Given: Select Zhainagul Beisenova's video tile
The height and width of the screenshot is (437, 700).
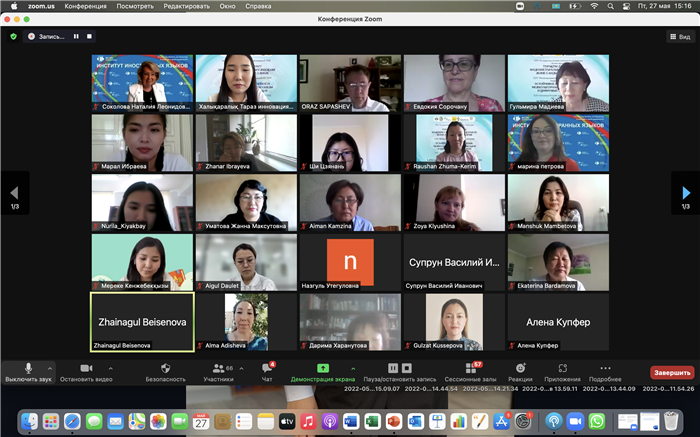Looking at the screenshot, I should (x=142, y=322).
